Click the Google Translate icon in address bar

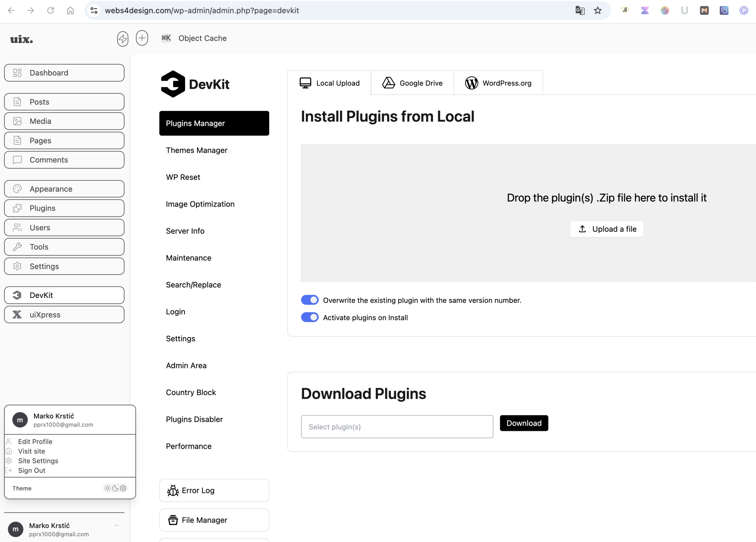point(580,11)
